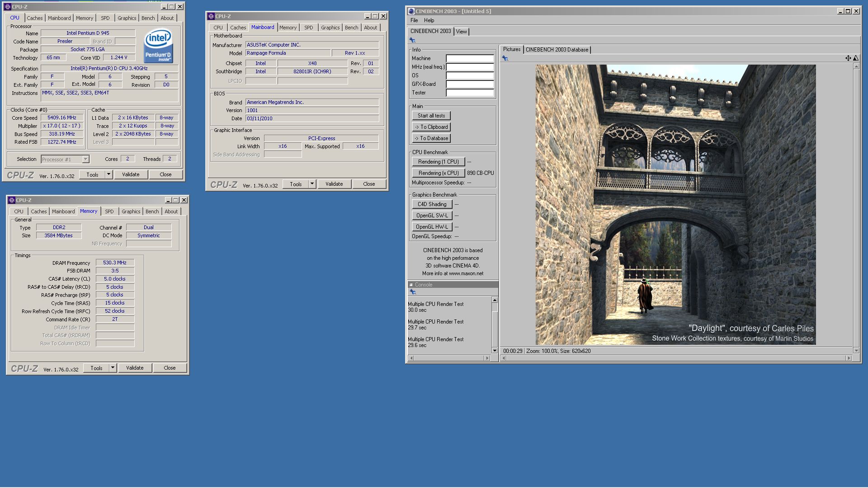Click Validate in the Mainboard window

click(x=334, y=184)
